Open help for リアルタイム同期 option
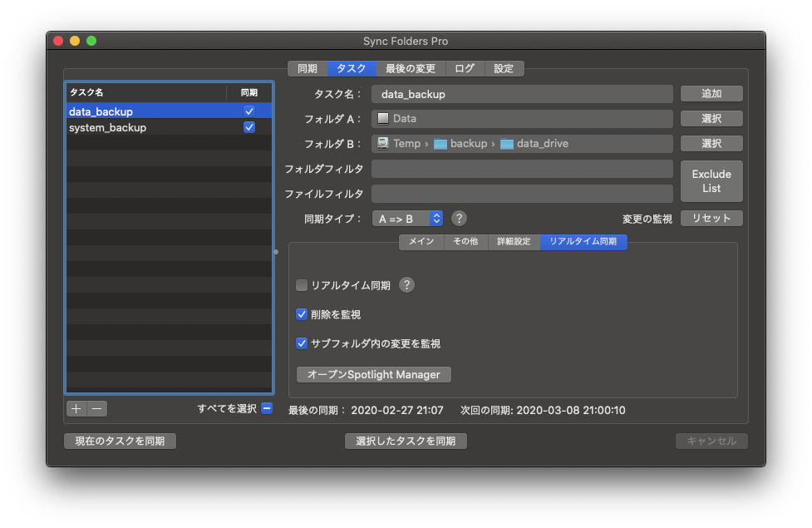Viewport: 812px width, 528px height. pyautogui.click(x=406, y=285)
